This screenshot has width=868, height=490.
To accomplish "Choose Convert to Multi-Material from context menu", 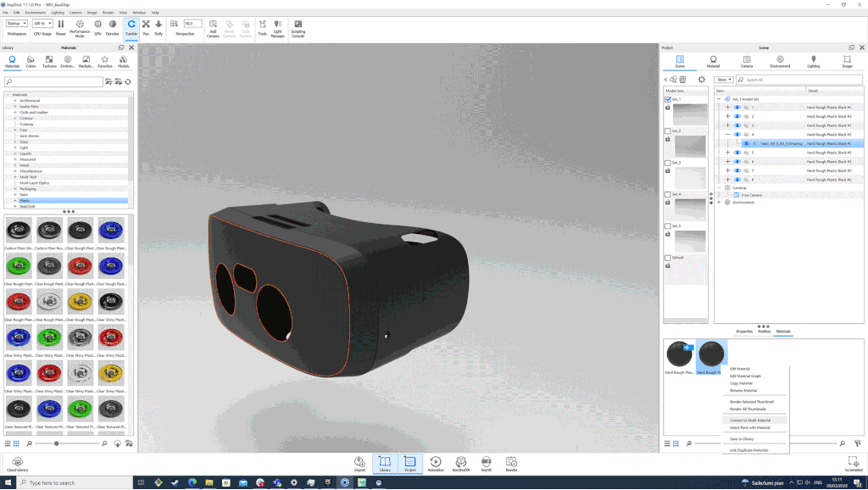I will [x=750, y=420].
